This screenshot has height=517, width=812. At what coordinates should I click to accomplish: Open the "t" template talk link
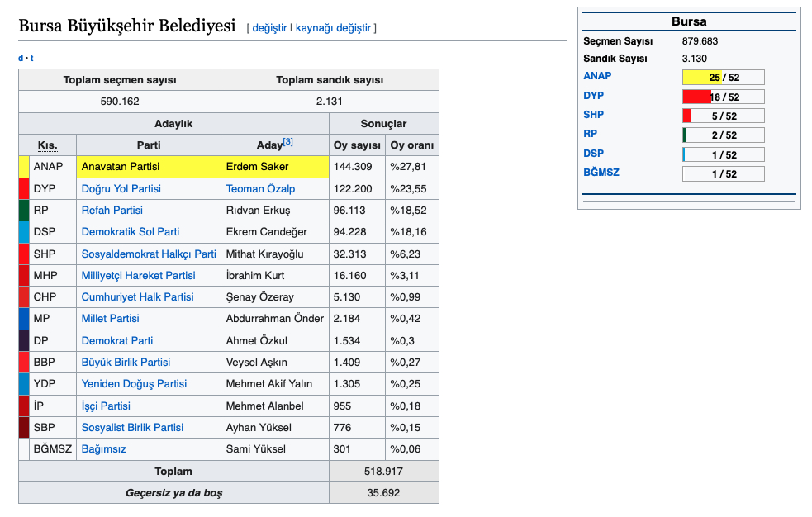point(31,58)
